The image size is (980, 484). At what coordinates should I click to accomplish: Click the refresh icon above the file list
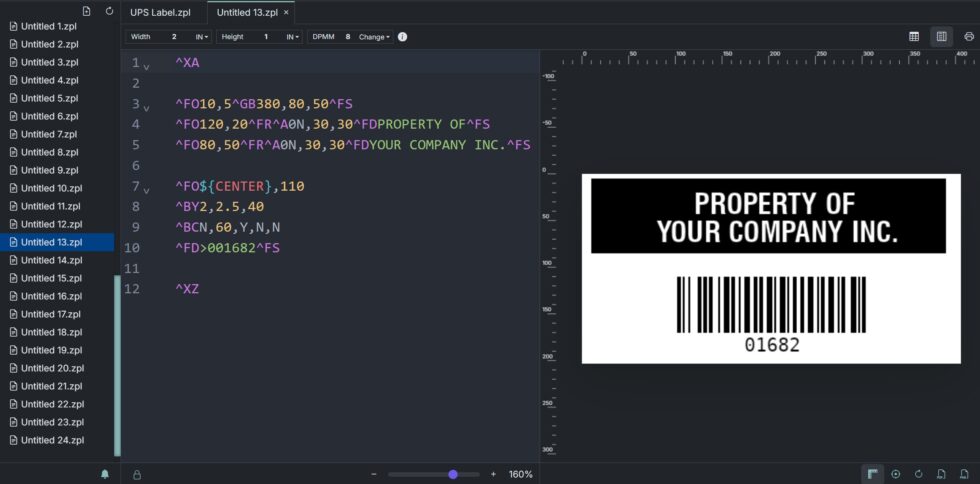(x=109, y=11)
